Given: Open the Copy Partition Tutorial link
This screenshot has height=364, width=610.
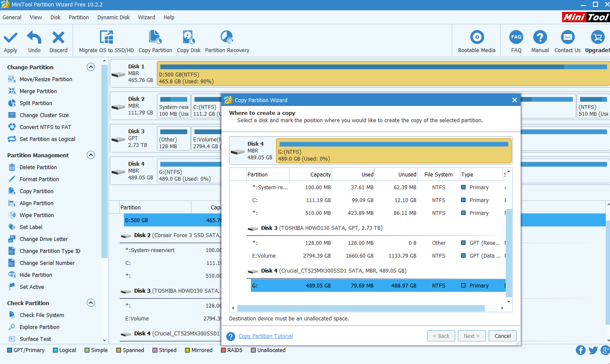Looking at the screenshot, I should pyautogui.click(x=265, y=336).
